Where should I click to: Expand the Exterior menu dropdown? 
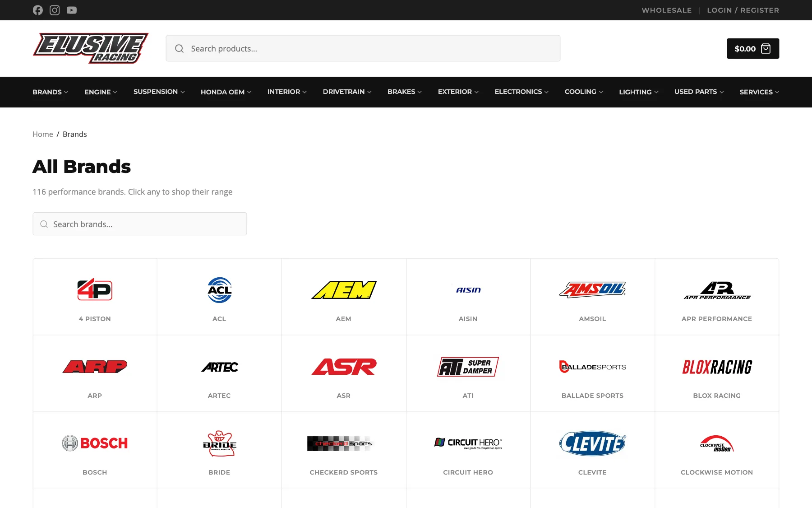click(458, 92)
